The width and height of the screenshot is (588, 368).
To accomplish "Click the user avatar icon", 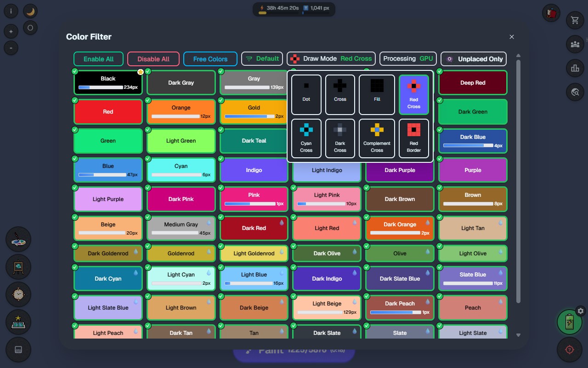I will 551,13.
